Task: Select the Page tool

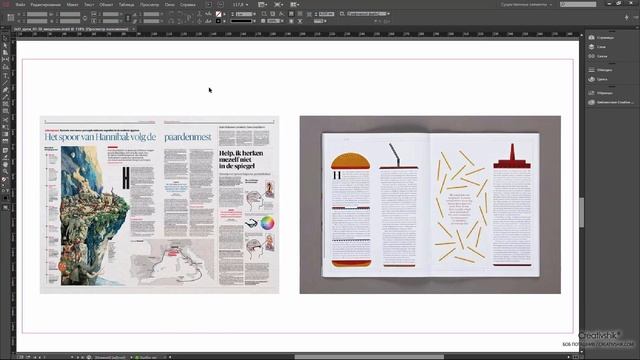Action: (5, 52)
